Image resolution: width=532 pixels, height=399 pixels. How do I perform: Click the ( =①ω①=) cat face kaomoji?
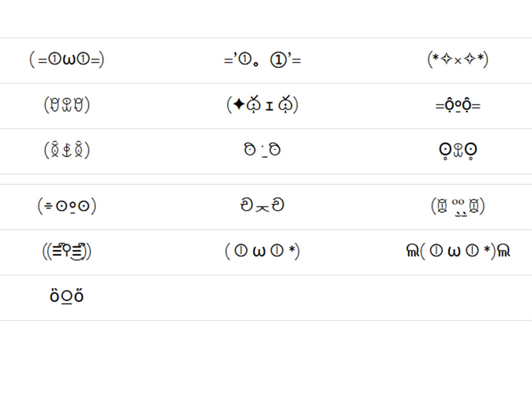click(x=67, y=59)
